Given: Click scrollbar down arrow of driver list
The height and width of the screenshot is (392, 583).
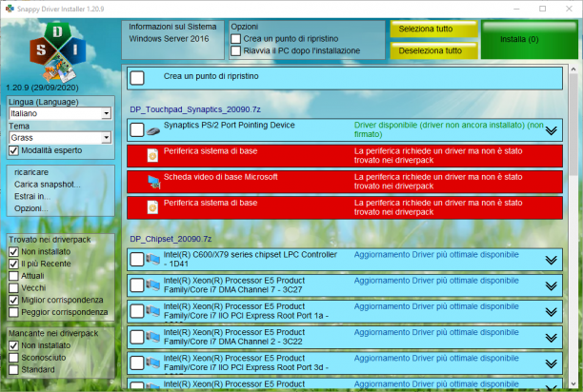Looking at the screenshot, I should (573, 384).
